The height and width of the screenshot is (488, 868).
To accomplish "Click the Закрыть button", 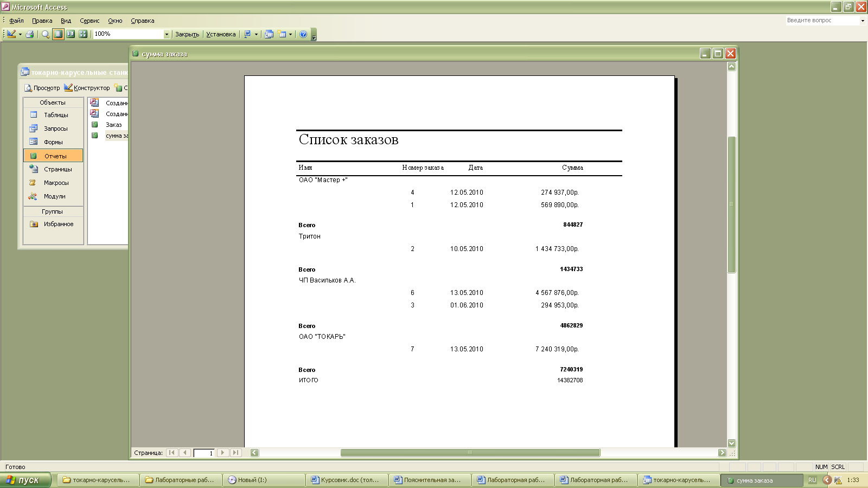I will tap(187, 34).
